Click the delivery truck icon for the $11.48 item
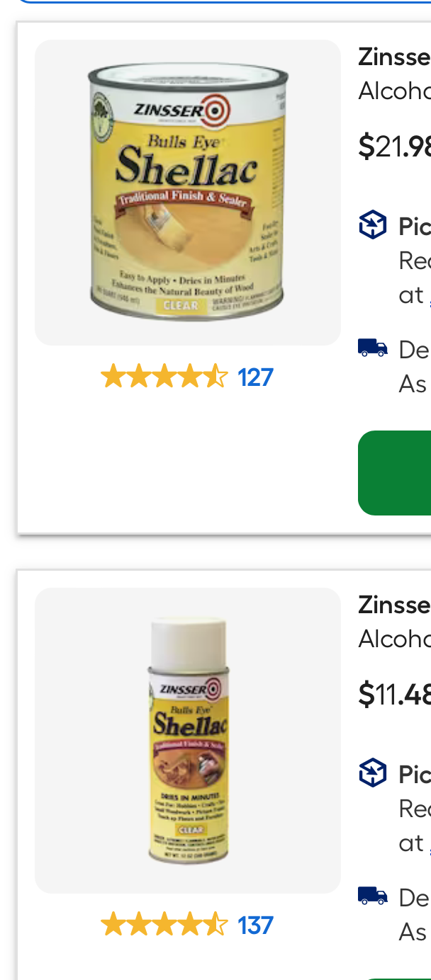This screenshot has height=980, width=431. [x=373, y=896]
